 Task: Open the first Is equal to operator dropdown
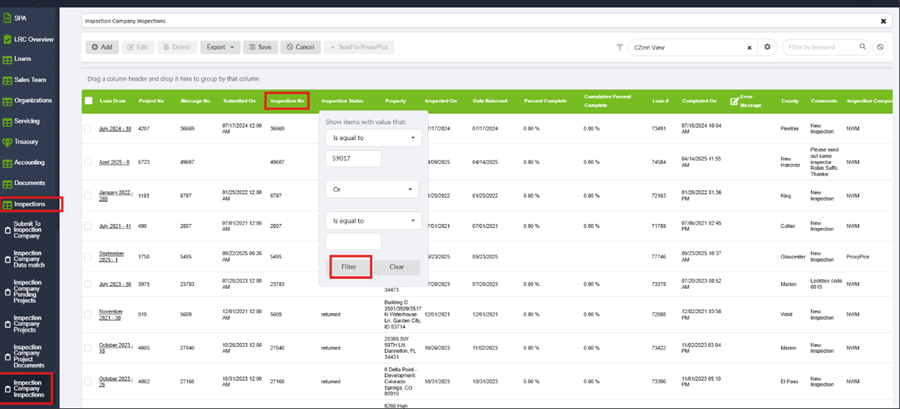373,138
